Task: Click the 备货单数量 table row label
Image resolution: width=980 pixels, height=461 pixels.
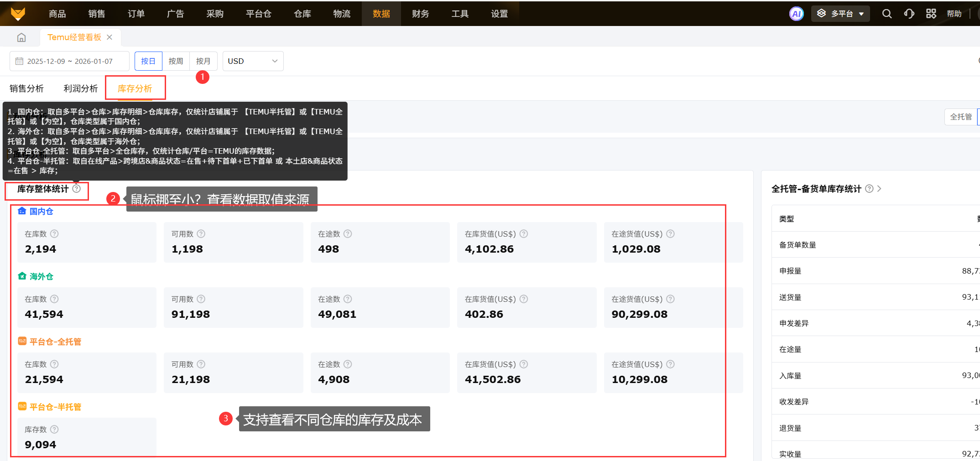Action: 798,245
